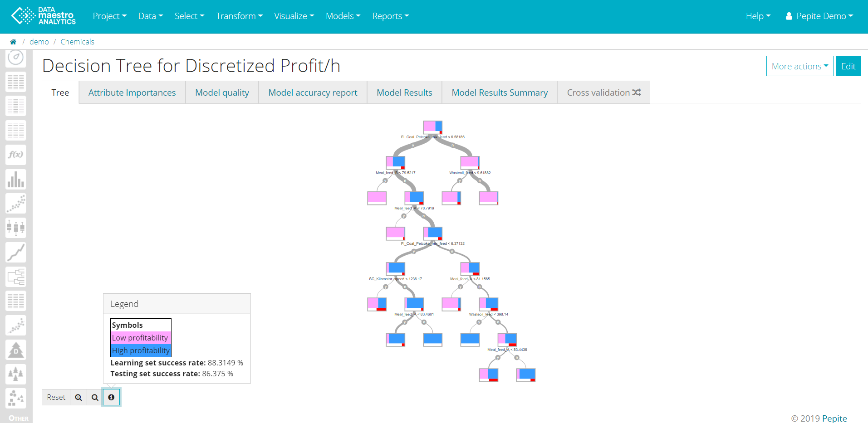Select the decision tree 'D' sidebar icon
The image size is (868, 423).
16,350
